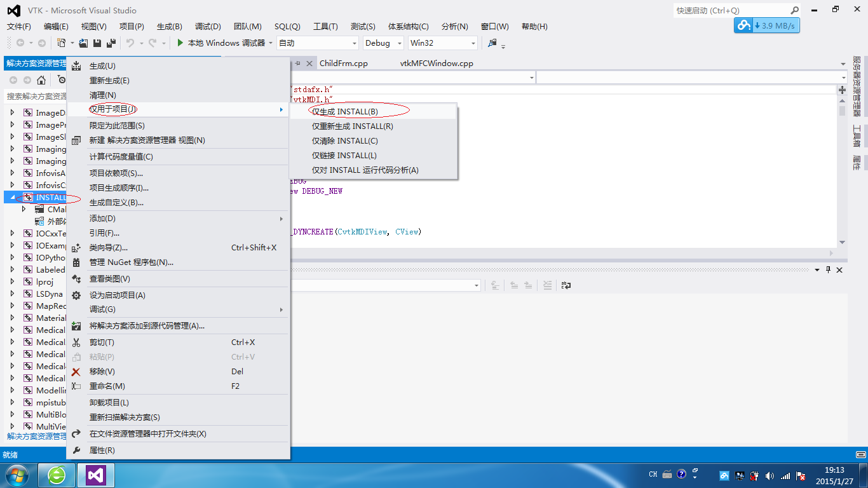Click the class diagram icon beside 查看类图(V)

pos(76,279)
